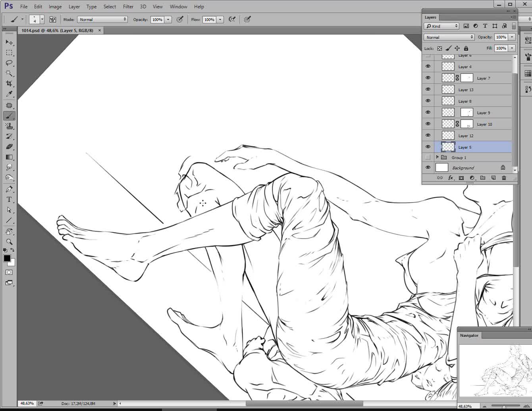Select the Hand tool

click(x=9, y=231)
